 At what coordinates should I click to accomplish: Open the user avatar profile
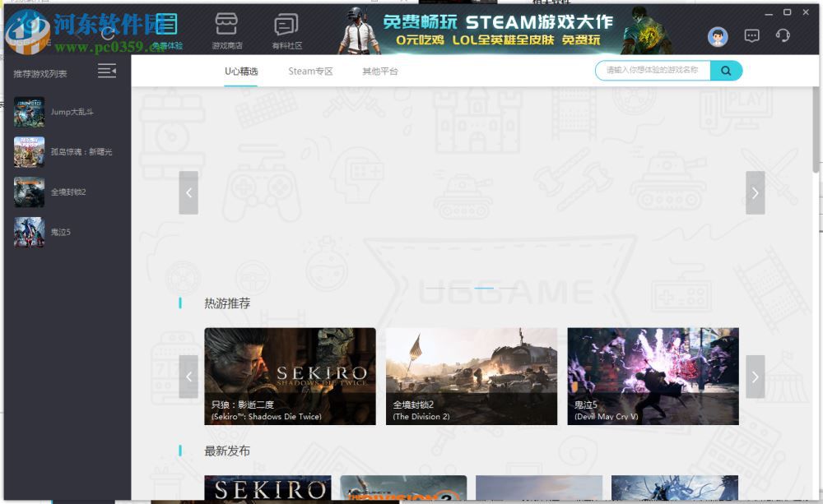click(x=718, y=37)
